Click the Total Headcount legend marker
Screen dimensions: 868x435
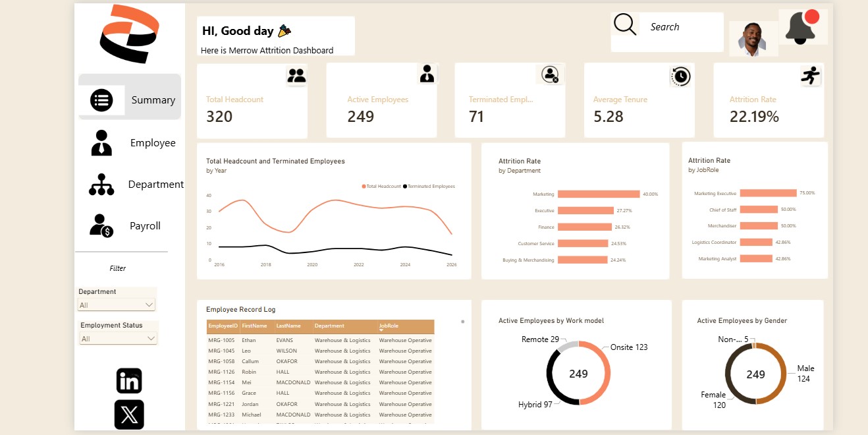[364, 187]
